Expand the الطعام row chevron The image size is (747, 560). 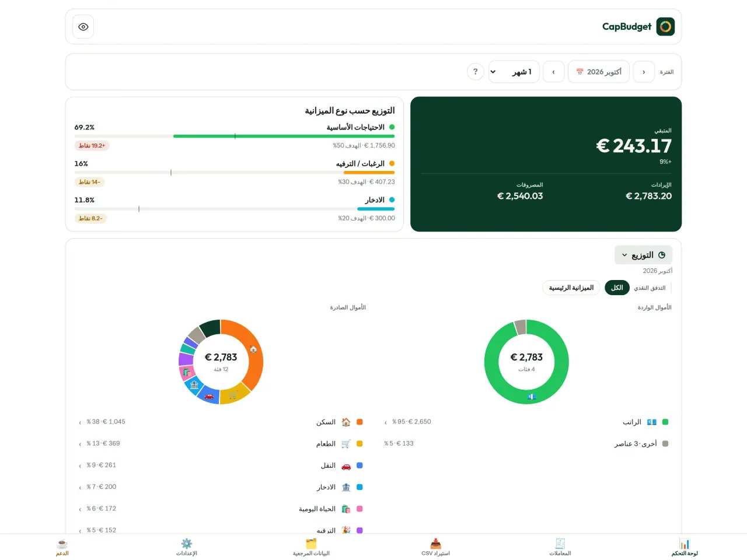pyautogui.click(x=80, y=444)
